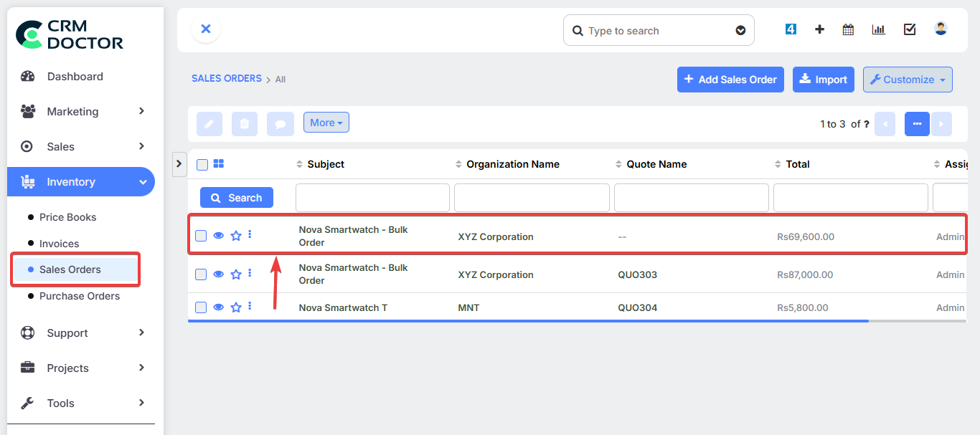Select the header select-all checkbox

click(x=202, y=164)
